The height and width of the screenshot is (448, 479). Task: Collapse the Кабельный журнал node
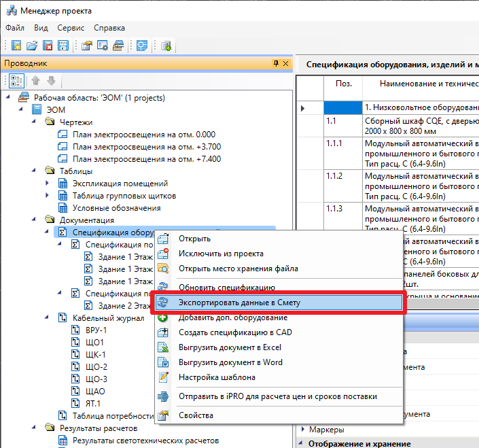click(46, 317)
